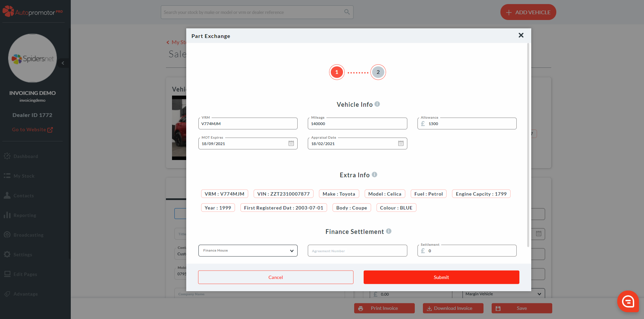The width and height of the screenshot is (644, 319).
Task: Submit the part exchange form
Action: [x=441, y=277]
